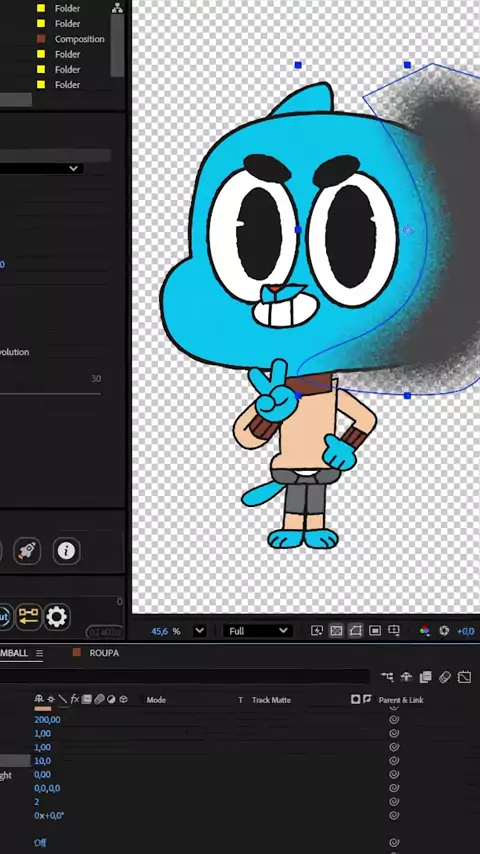Click the +0,0 exposure value
This screenshot has width=480, height=854.
click(465, 631)
